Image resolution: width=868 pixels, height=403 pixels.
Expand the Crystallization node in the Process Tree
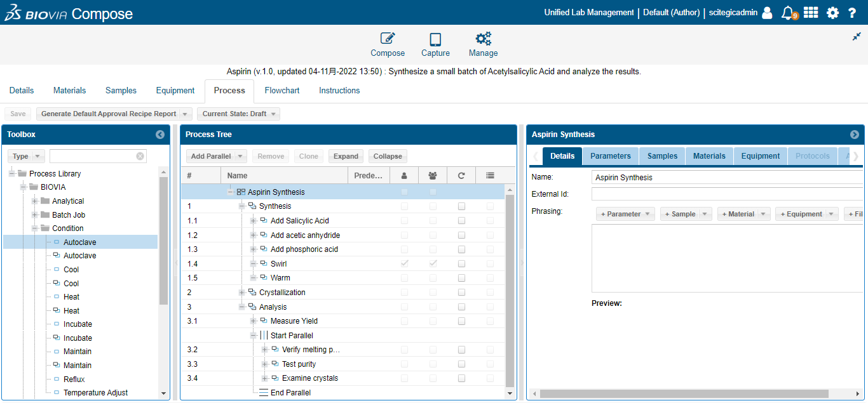point(241,293)
